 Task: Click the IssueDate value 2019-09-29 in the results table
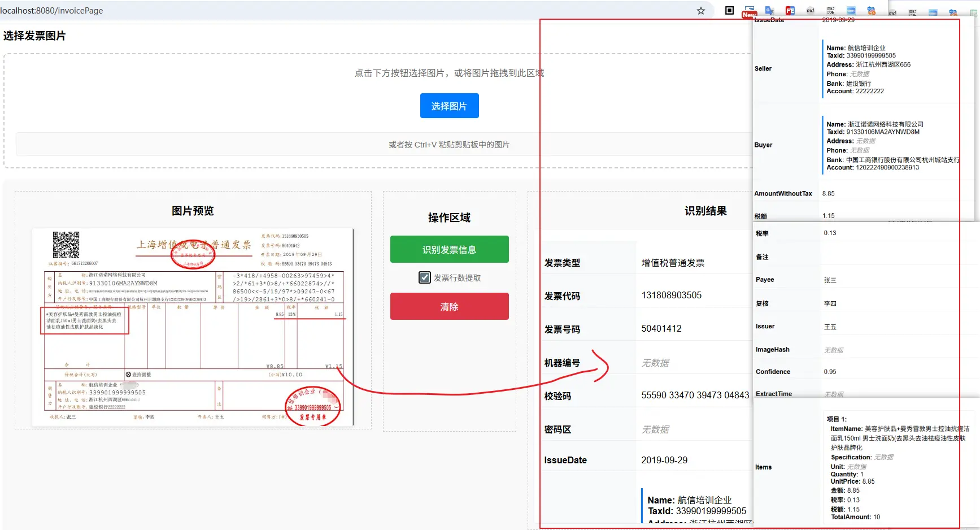click(664, 461)
